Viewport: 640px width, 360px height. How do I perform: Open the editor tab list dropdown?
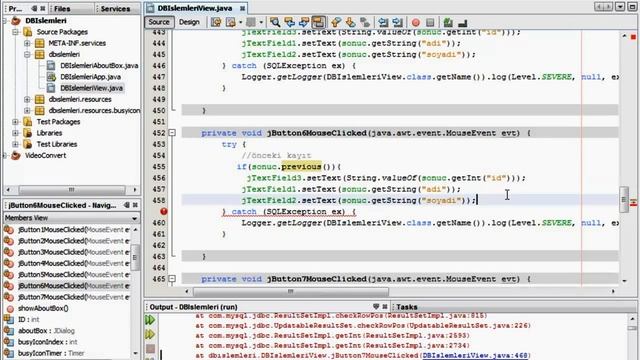coord(620,7)
